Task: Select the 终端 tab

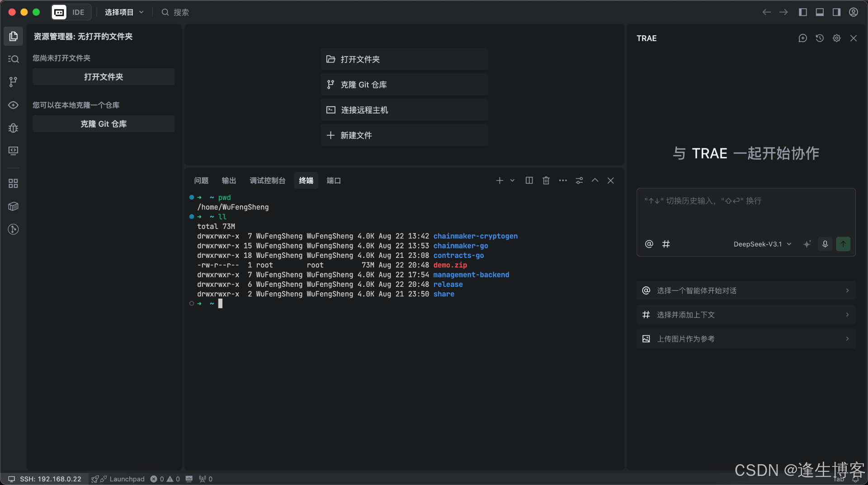Action: coord(306,181)
